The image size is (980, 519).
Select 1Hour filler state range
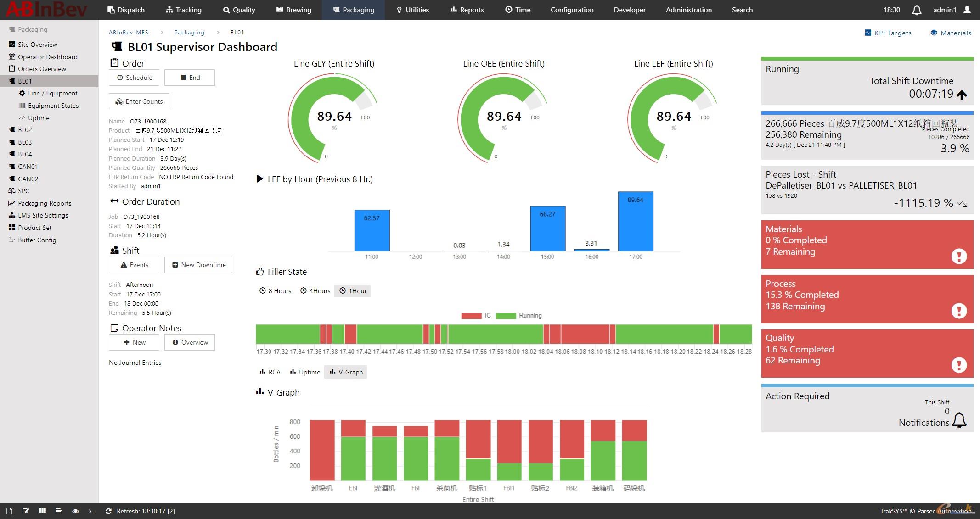[353, 291]
